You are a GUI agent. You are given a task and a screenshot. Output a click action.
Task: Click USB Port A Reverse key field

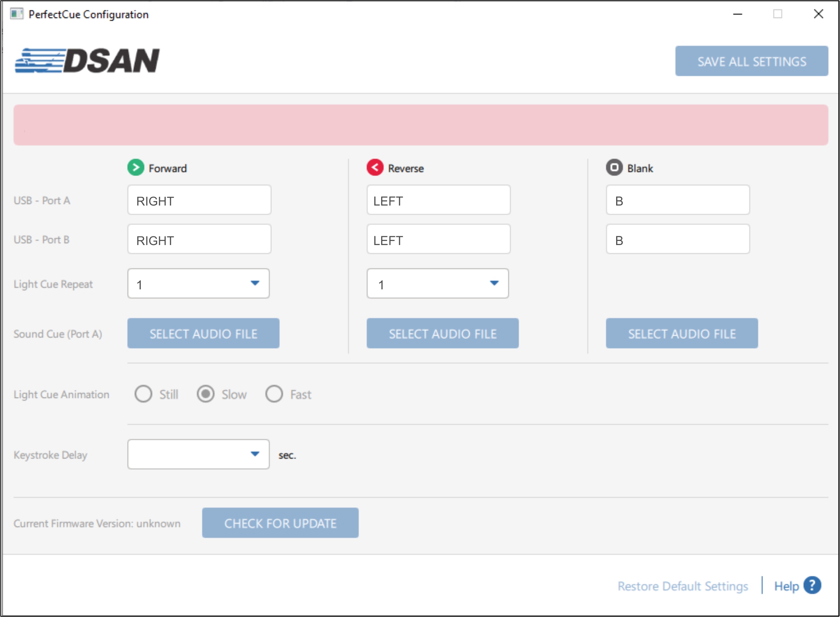[439, 200]
